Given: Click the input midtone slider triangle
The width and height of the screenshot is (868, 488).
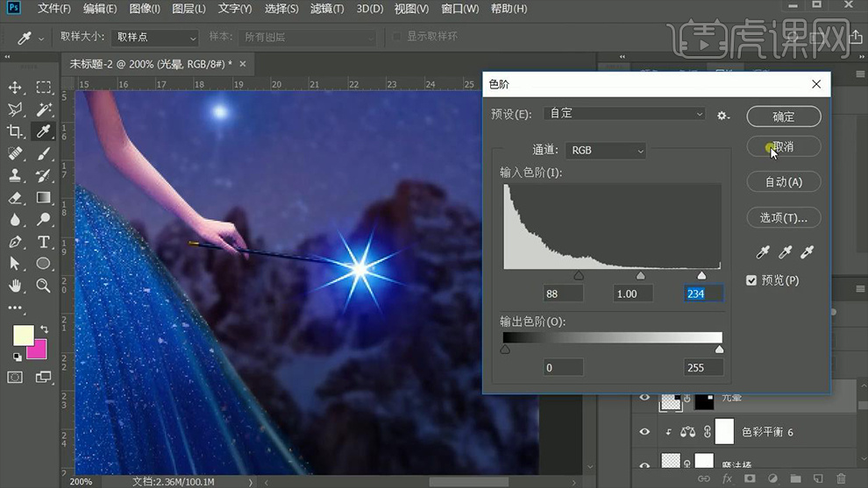Looking at the screenshot, I should click(641, 275).
